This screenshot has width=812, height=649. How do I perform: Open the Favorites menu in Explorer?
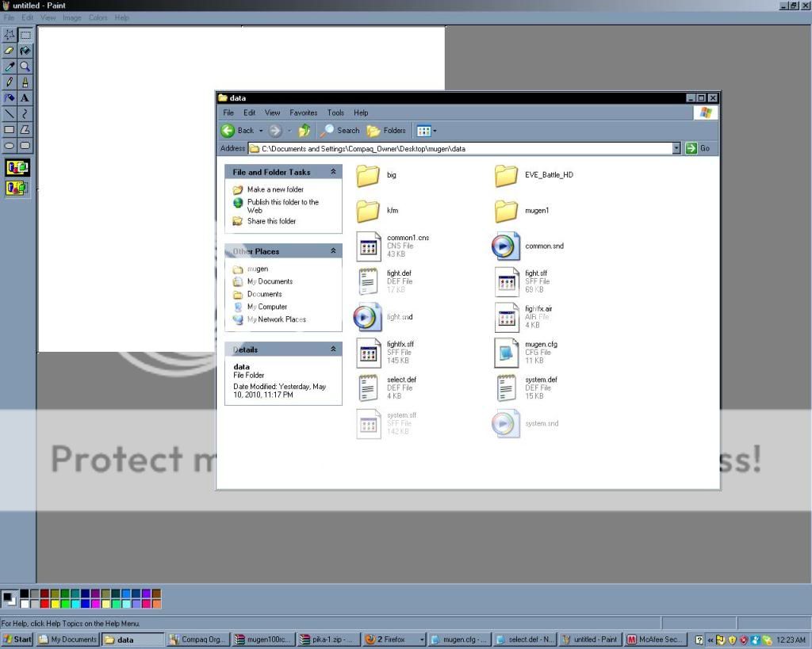coord(303,113)
